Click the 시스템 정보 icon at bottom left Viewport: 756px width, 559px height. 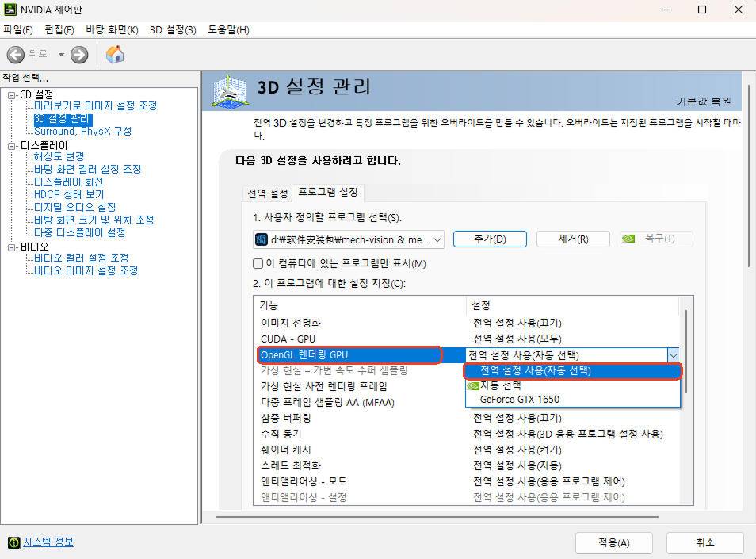14,542
